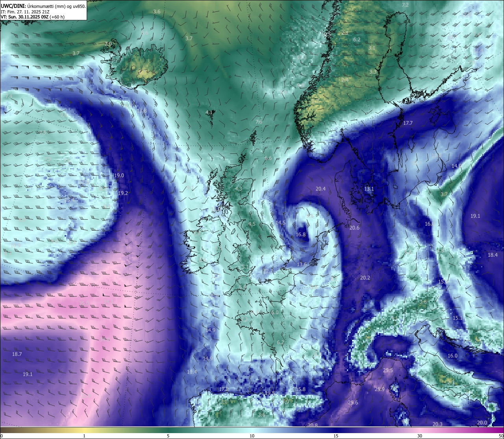
Task: Click the 14.5 value on the map
Action: pos(280,223)
